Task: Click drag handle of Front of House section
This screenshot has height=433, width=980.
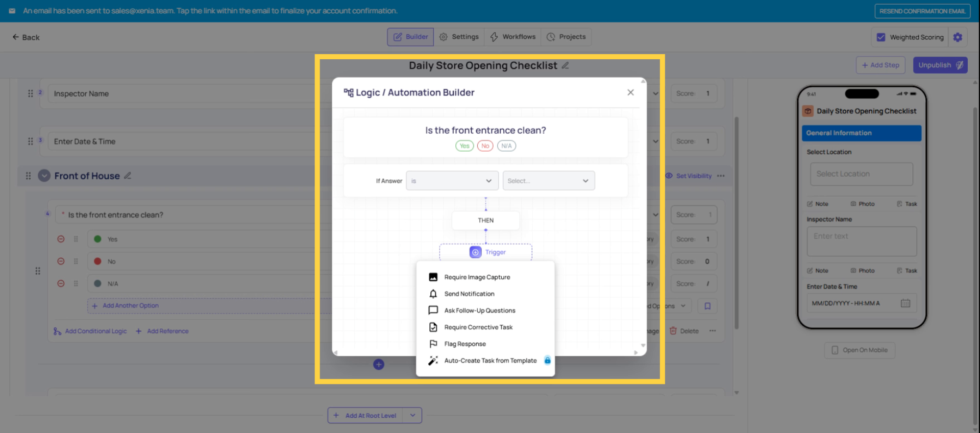Action: point(28,176)
